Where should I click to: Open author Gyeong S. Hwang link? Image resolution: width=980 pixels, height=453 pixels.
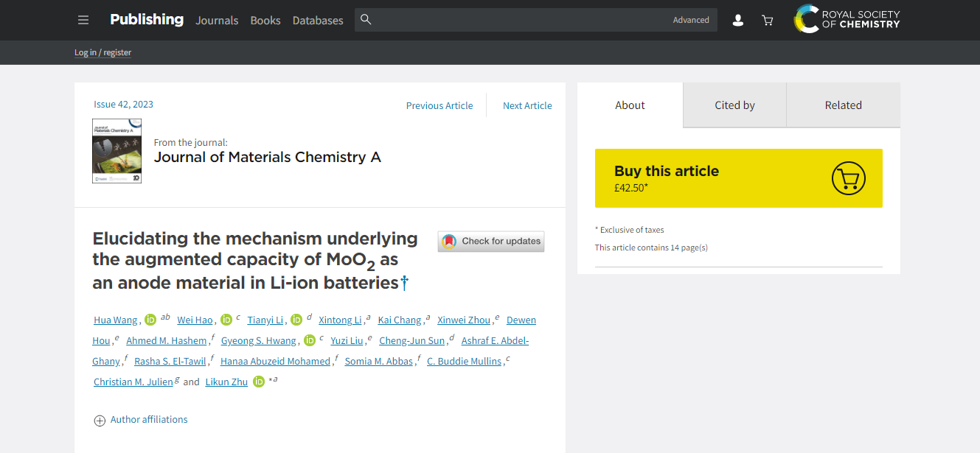click(x=259, y=340)
